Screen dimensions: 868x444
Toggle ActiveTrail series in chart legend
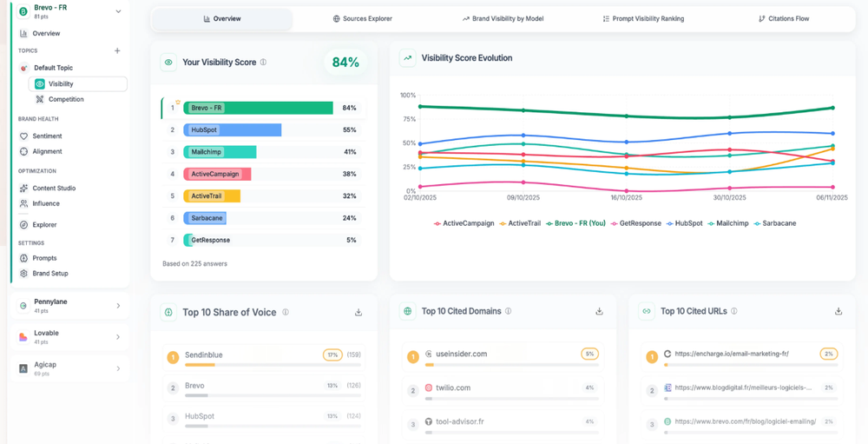coord(520,222)
